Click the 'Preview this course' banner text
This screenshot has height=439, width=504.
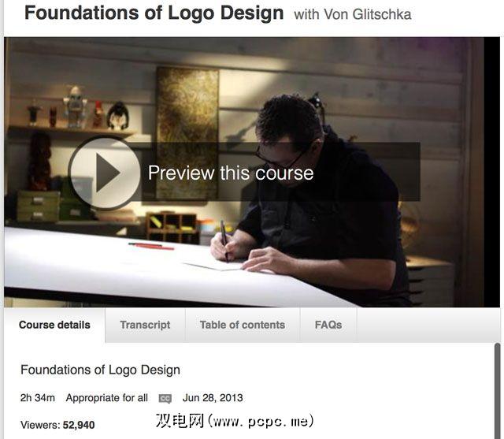[x=231, y=173]
